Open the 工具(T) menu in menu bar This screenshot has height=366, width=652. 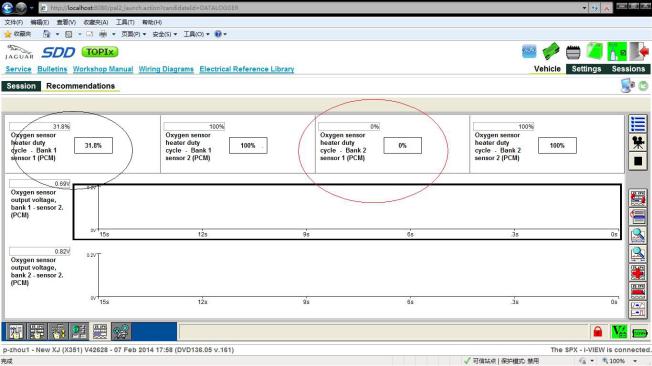[125, 22]
